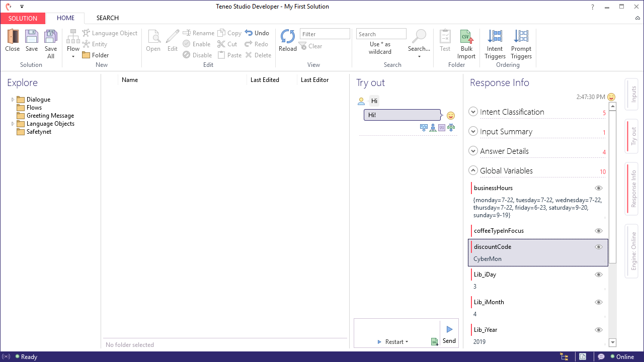
Task: Click the Flow icon in New group
Action: click(73, 37)
